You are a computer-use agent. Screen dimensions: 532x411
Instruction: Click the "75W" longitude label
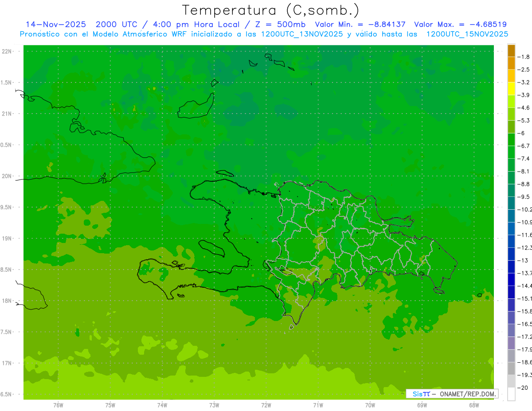tap(110, 405)
